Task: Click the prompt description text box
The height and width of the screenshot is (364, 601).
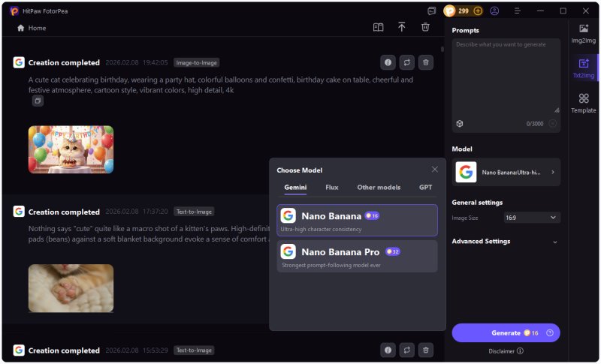Action: (x=506, y=75)
